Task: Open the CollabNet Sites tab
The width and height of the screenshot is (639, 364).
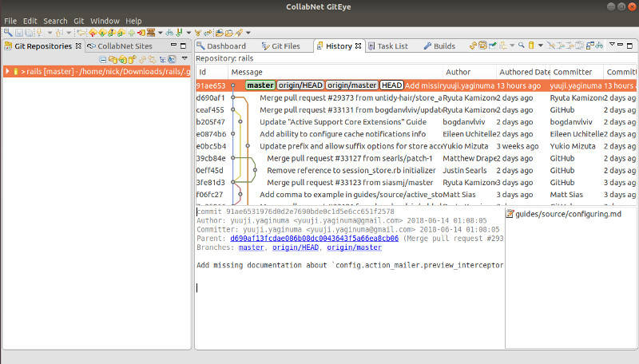Action: [125, 46]
